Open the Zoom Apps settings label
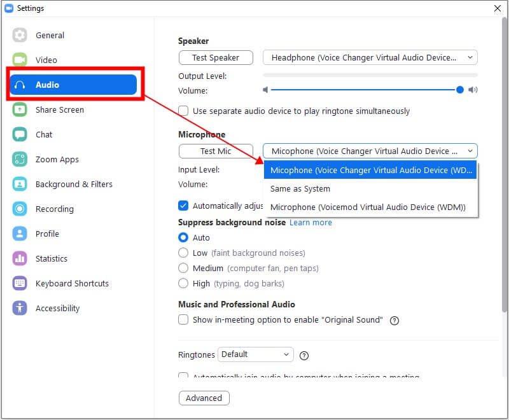The width and height of the screenshot is (509, 420). point(57,159)
